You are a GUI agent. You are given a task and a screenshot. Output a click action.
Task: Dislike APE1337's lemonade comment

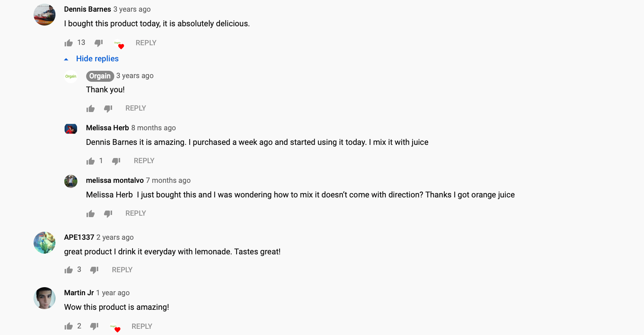coord(94,270)
